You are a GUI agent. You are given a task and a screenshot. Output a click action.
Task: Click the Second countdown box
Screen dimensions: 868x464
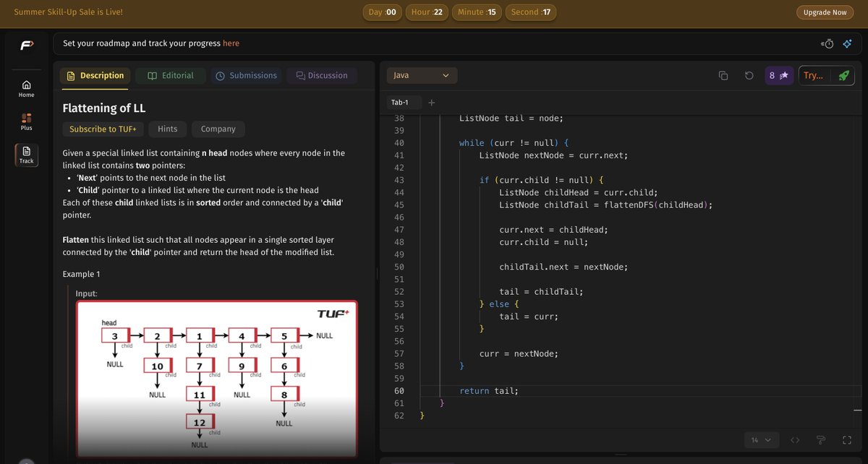click(530, 12)
